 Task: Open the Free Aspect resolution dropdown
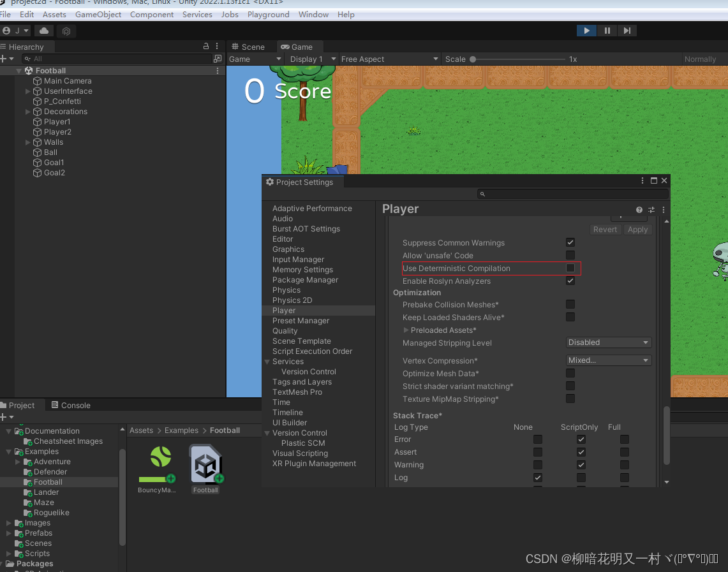[x=389, y=58]
